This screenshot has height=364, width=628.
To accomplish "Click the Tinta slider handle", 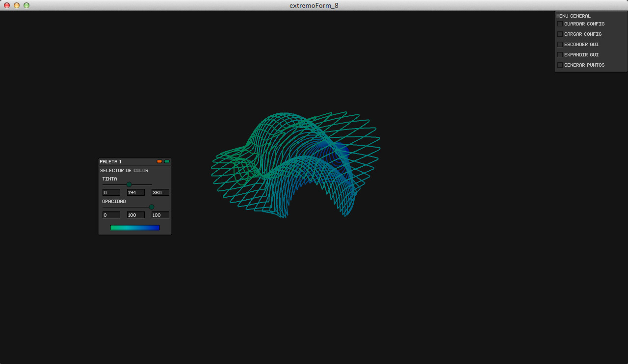I will coord(129,184).
